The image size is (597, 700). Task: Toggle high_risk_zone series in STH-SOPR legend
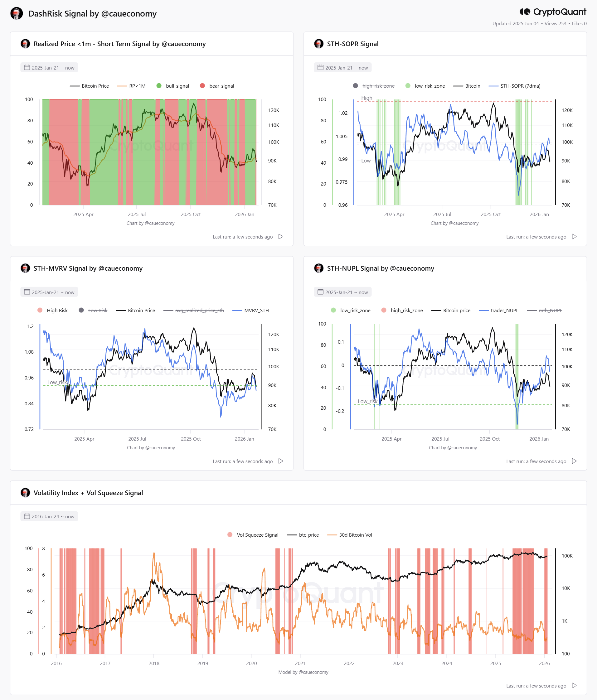374,86
